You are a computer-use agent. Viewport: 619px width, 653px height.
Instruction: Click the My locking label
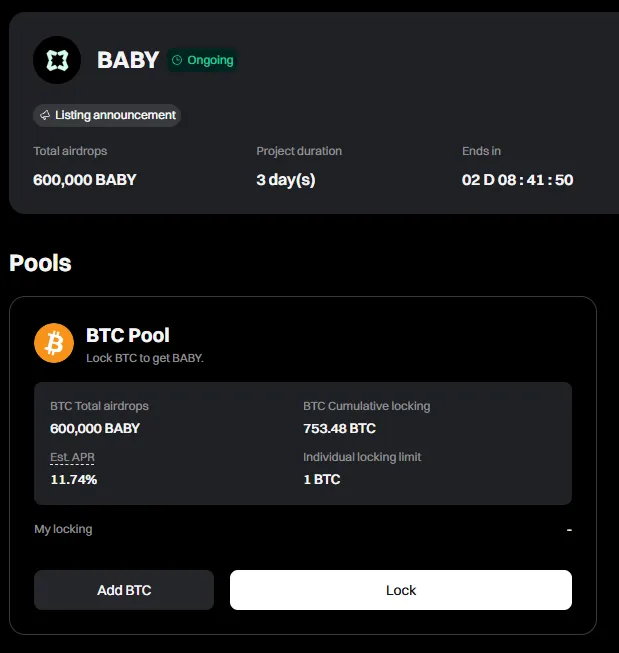pyautogui.click(x=63, y=529)
